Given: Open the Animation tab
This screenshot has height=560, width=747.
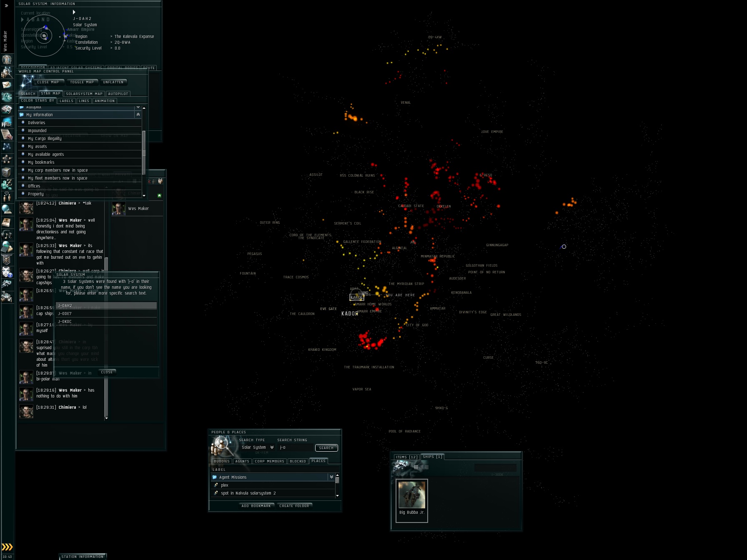Looking at the screenshot, I should 105,101.
